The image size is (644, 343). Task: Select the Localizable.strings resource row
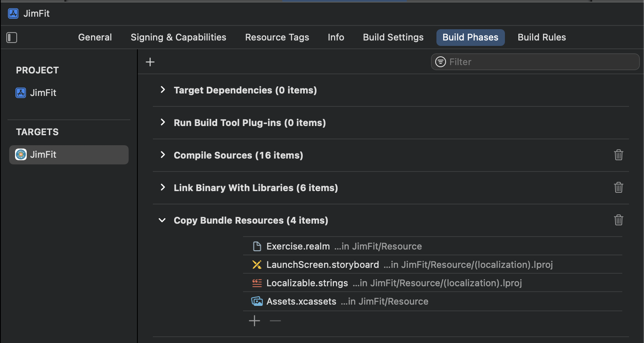(433, 283)
